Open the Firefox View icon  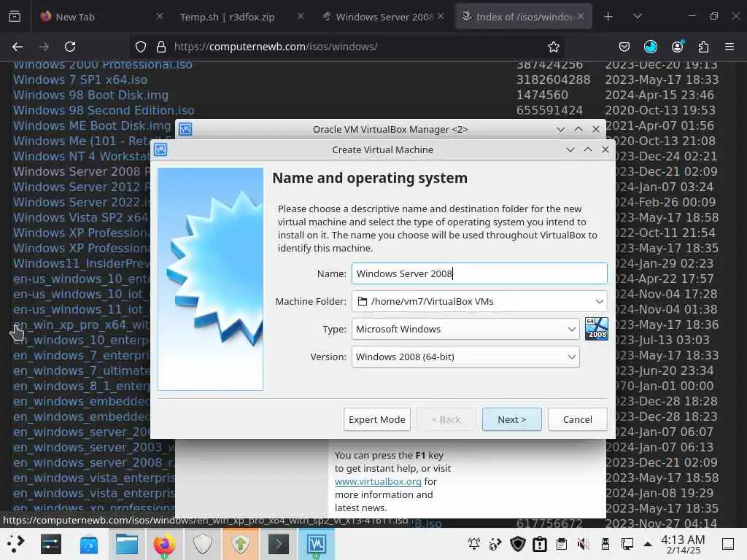click(x=15, y=17)
